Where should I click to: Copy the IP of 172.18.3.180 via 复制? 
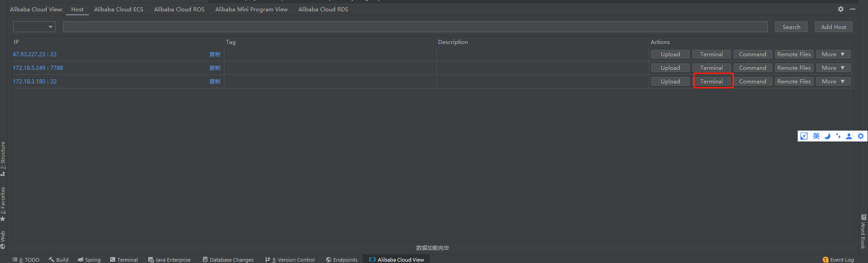point(215,82)
